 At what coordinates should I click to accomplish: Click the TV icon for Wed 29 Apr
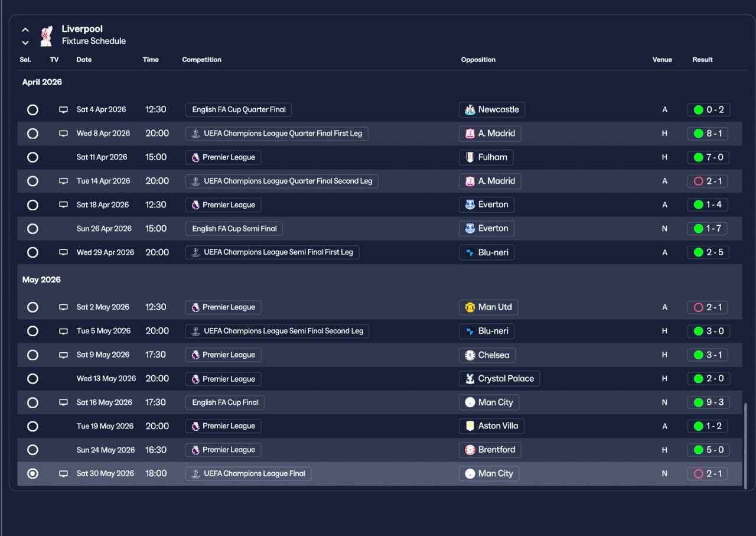[63, 252]
